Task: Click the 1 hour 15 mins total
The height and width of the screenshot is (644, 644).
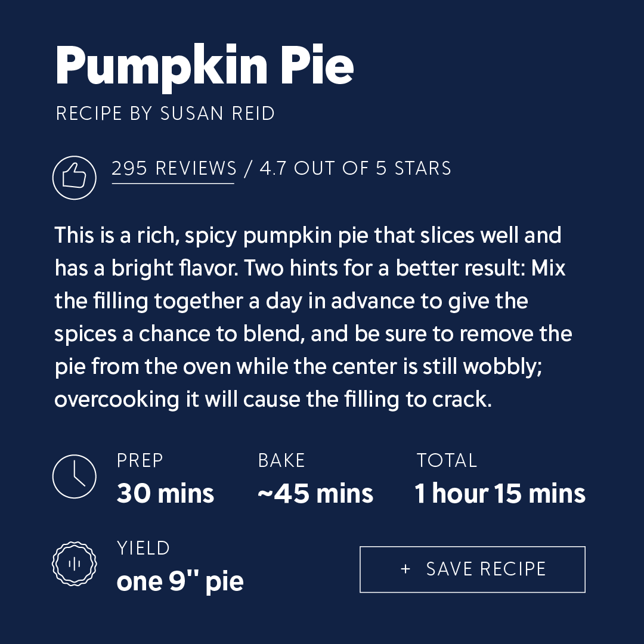Action: click(500, 493)
